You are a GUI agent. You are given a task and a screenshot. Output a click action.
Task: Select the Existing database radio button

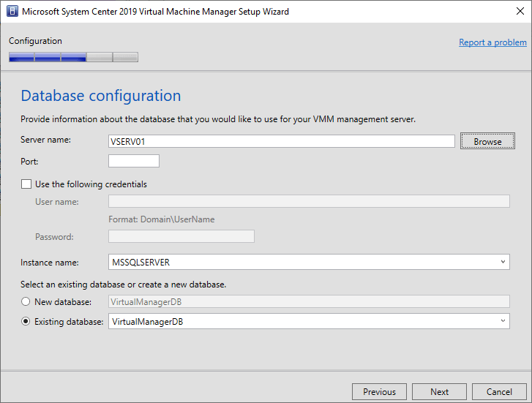point(26,321)
